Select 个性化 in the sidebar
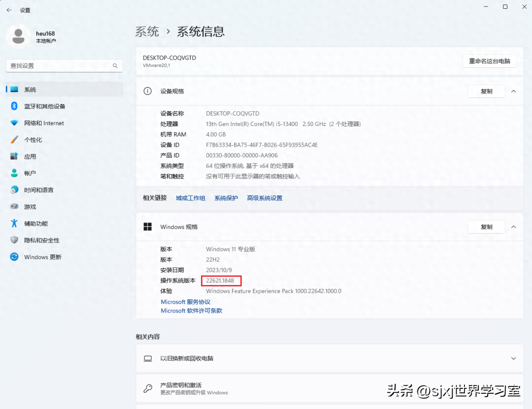Viewport: 532px width, 409px height. [x=65, y=140]
